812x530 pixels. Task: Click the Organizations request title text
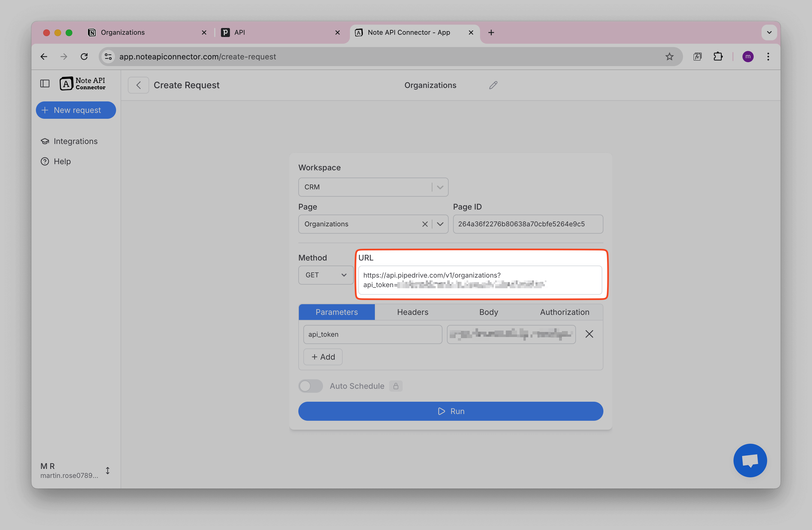(x=430, y=85)
